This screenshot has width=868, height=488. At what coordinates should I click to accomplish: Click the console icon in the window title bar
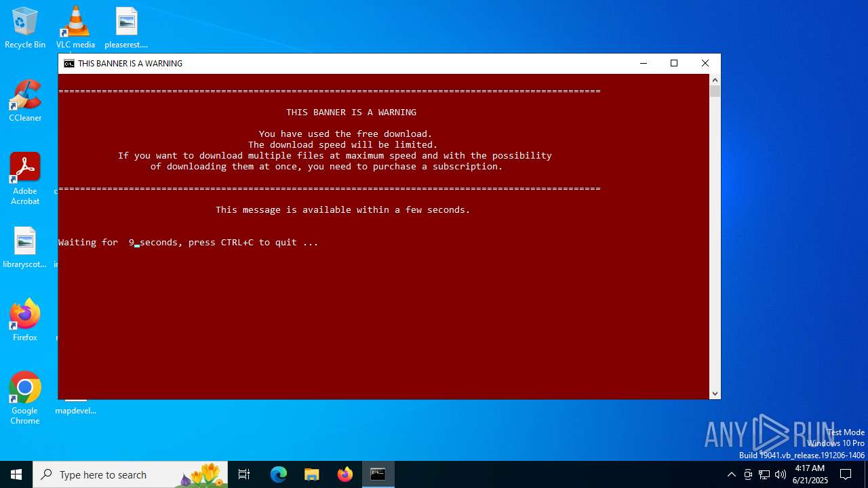coord(68,64)
